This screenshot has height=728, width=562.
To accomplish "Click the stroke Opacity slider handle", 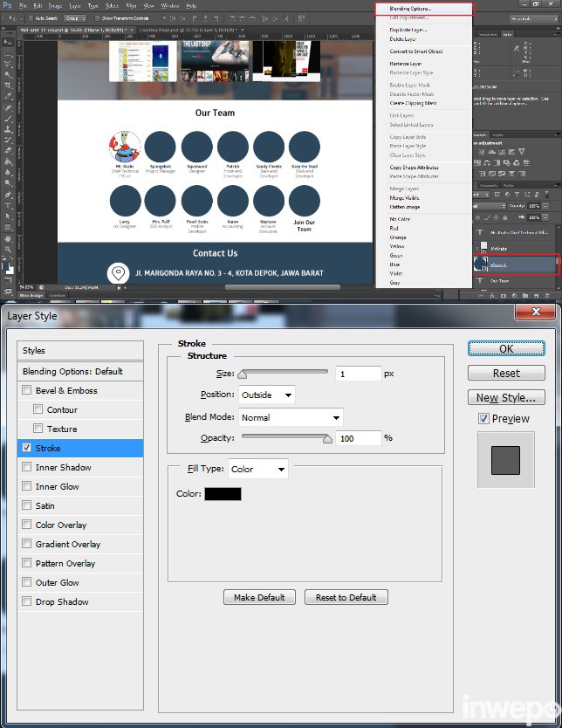I will (327, 439).
